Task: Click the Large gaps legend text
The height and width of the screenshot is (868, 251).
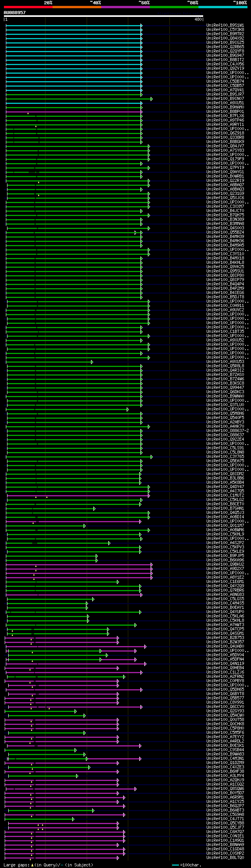Action: (x=16, y=865)
